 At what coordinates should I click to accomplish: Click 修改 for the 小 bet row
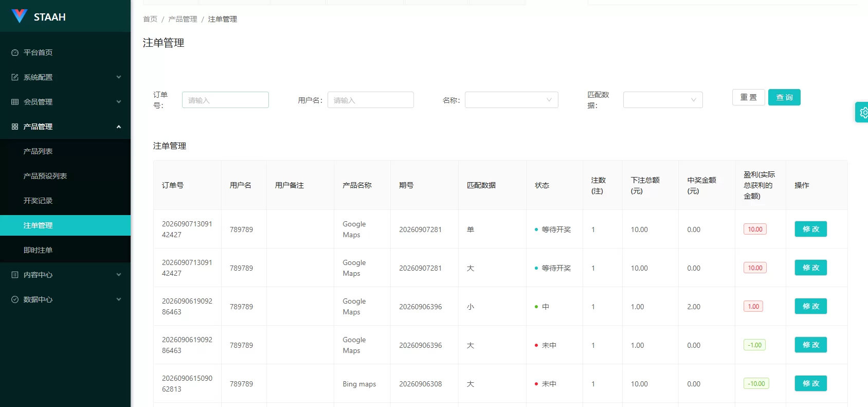point(811,306)
